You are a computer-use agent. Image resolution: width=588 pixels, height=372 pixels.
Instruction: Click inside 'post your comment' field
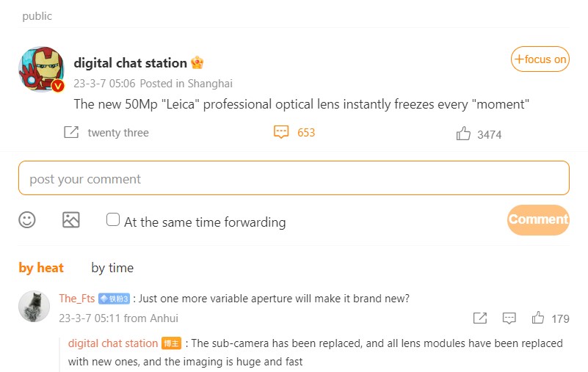(294, 178)
